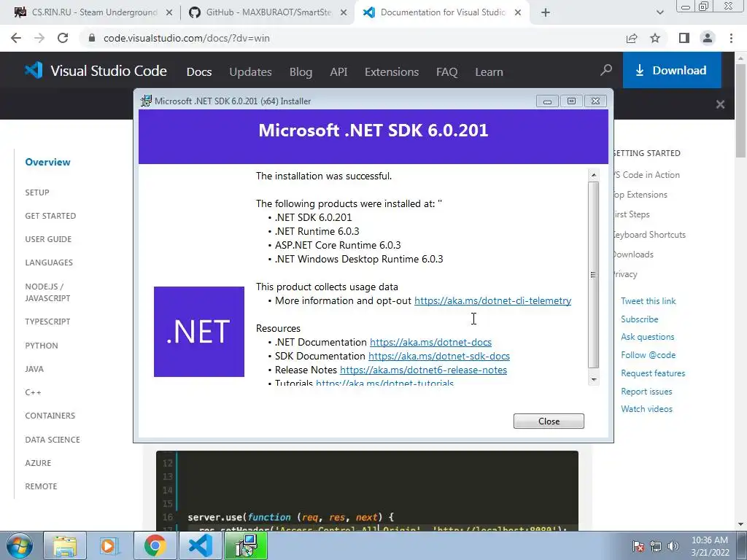Viewport: 747px width, 560px height.
Task: Click the volume speaker tray icon
Action: point(673,546)
